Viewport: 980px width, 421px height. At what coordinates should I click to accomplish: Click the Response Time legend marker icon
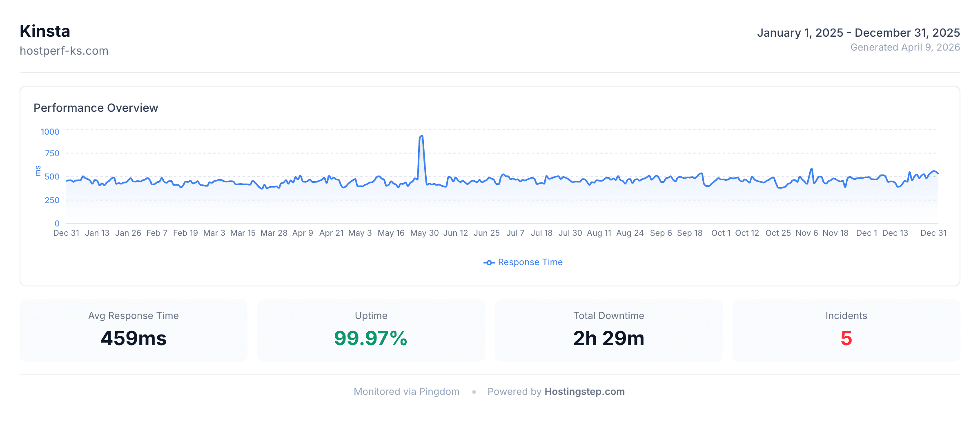489,263
